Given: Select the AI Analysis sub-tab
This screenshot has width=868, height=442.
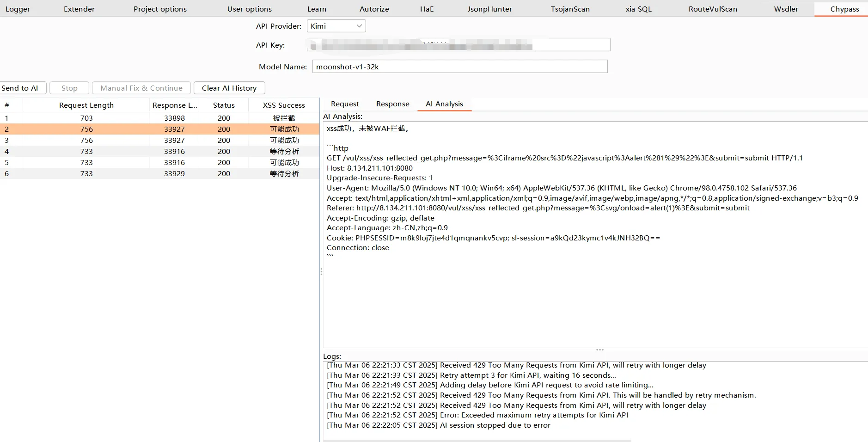Looking at the screenshot, I should [x=444, y=104].
